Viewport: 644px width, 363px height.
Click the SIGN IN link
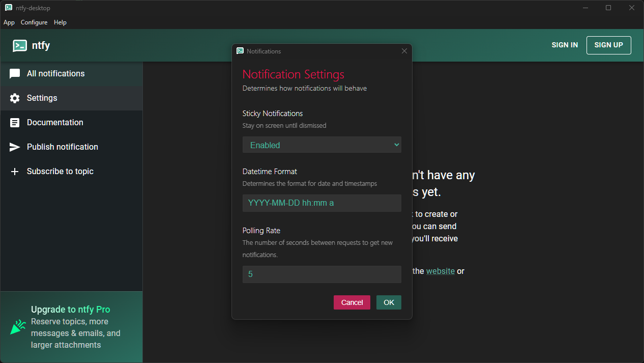[x=565, y=45]
